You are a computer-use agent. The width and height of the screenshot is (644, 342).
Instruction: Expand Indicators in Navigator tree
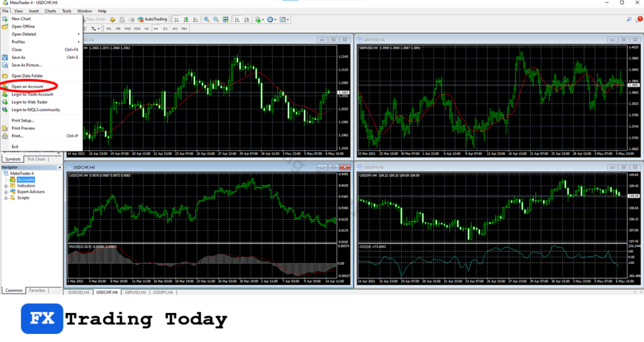(6, 186)
